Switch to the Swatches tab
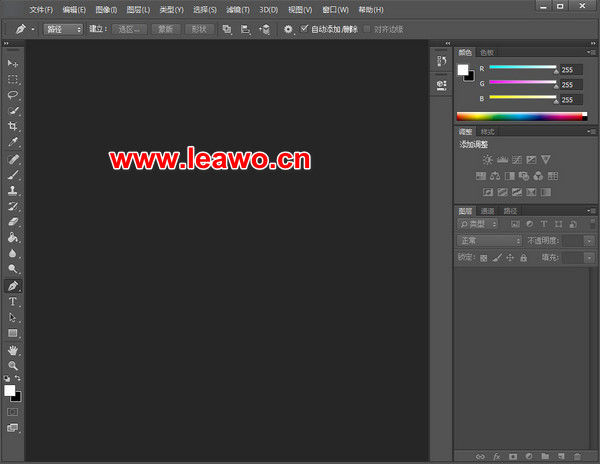 (x=487, y=52)
